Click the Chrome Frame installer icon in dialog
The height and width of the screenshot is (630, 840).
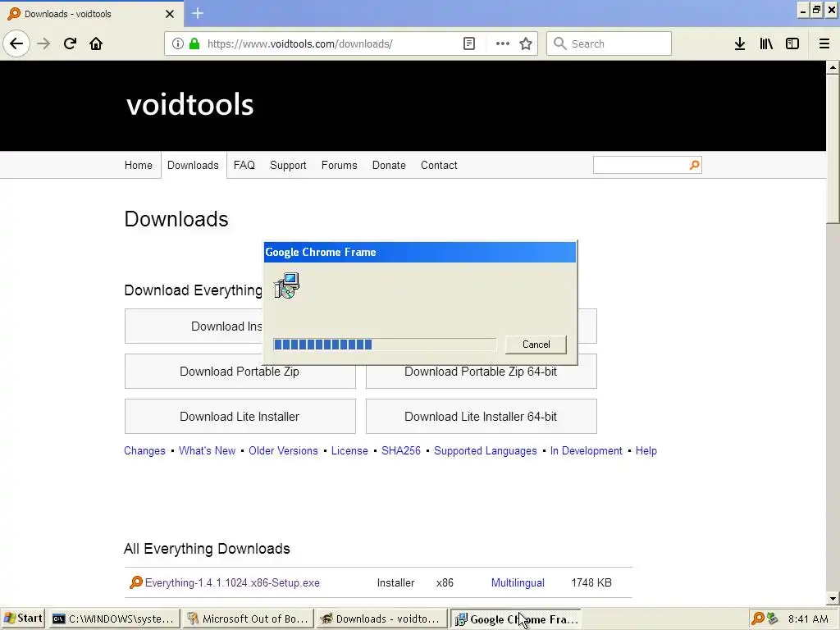(x=286, y=285)
